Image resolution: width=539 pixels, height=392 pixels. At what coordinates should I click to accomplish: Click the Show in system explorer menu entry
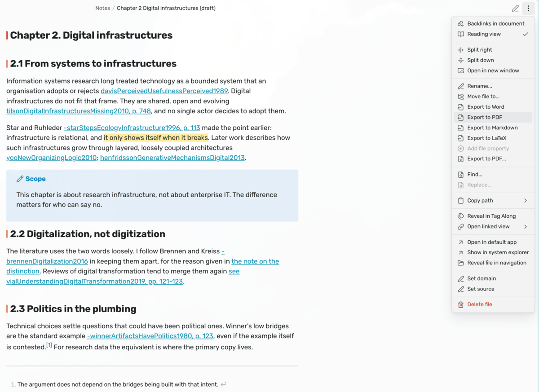click(x=493, y=252)
